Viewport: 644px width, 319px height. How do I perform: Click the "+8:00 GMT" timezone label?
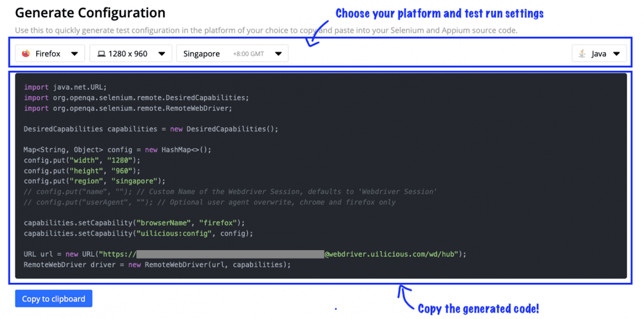pyautogui.click(x=249, y=54)
